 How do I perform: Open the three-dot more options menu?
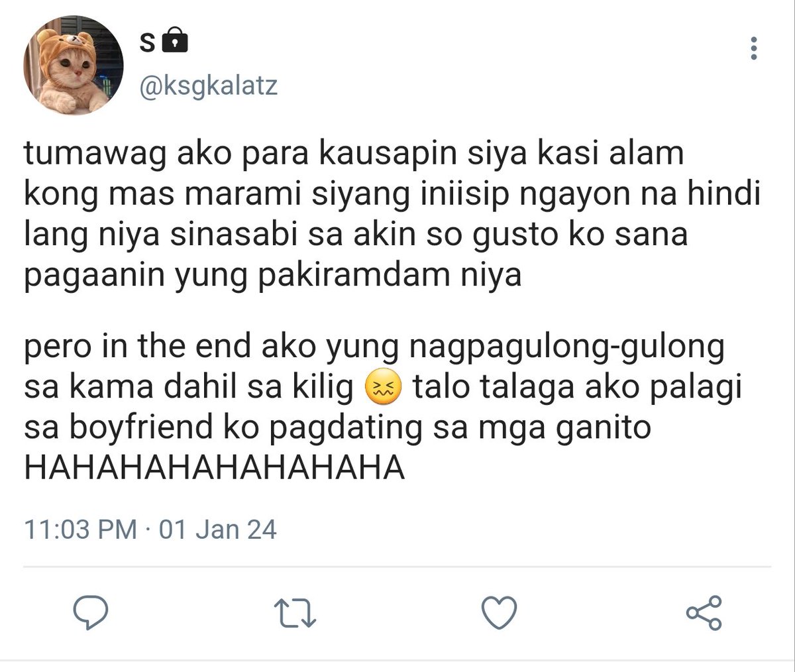pos(754,49)
